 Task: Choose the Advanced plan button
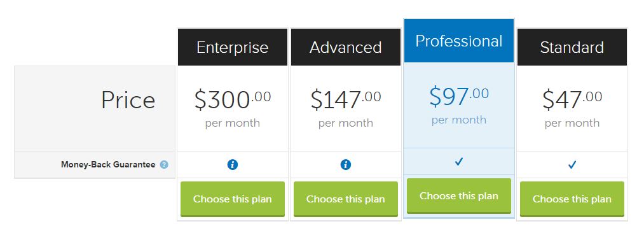[346, 199]
